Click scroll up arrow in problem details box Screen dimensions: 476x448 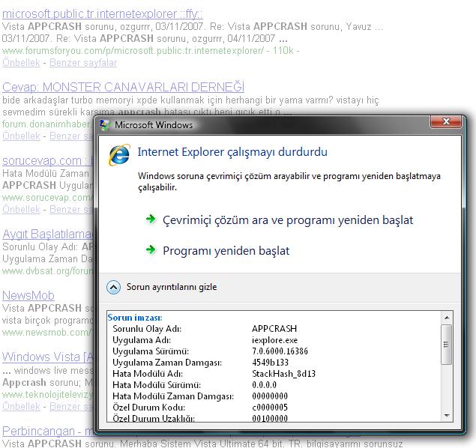(447, 318)
